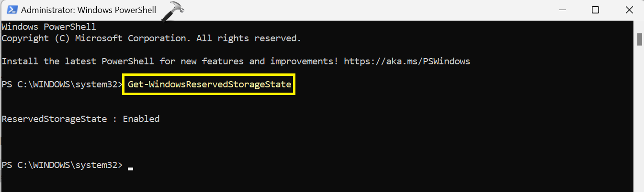
Task: Click the vertical scrollbar thumb
Action: tap(640, 39)
